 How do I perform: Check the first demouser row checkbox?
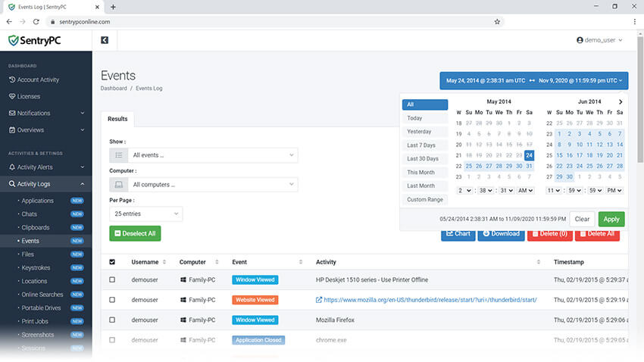pyautogui.click(x=113, y=279)
